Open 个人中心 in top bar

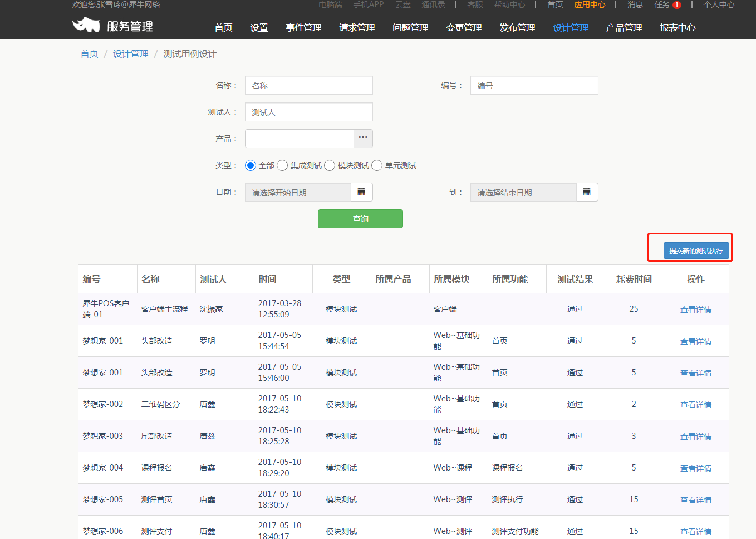click(719, 4)
